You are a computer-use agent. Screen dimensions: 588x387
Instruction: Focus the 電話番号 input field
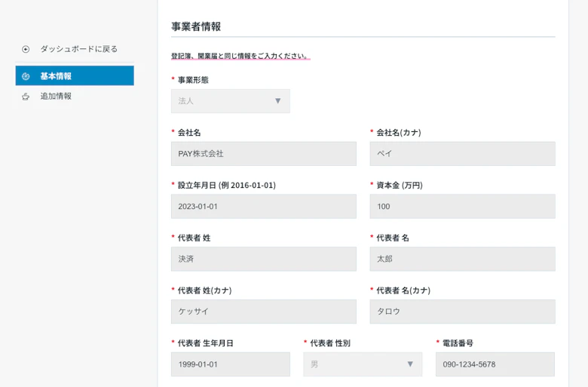[495, 364]
